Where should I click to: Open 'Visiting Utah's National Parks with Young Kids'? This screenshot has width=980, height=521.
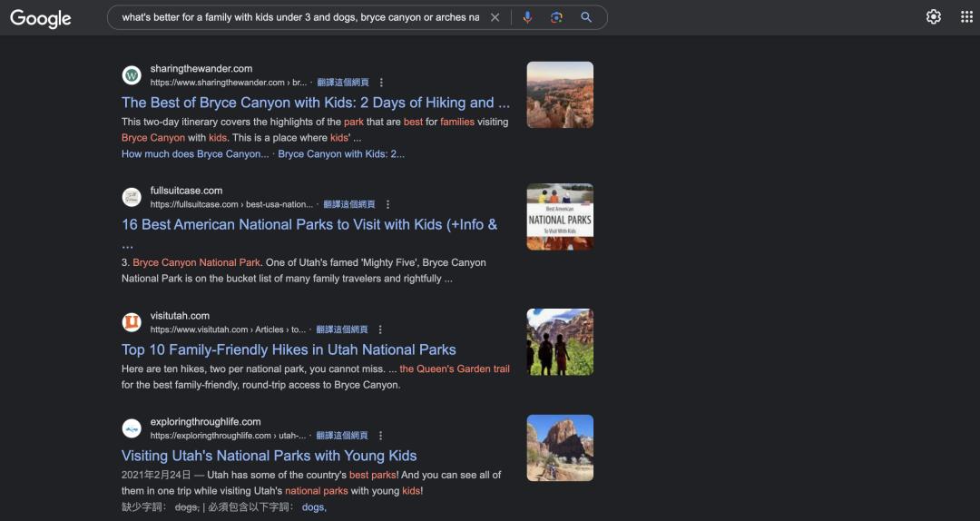tap(269, 456)
